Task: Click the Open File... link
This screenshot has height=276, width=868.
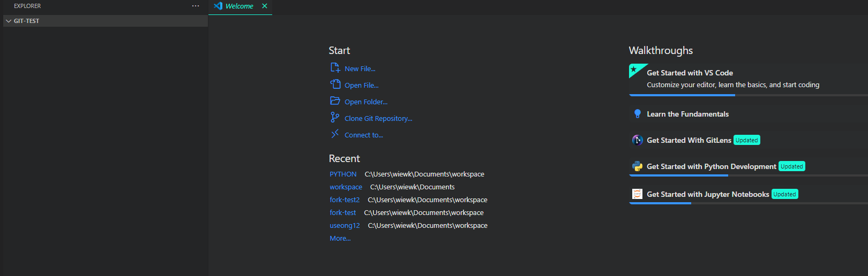Action: (362, 85)
